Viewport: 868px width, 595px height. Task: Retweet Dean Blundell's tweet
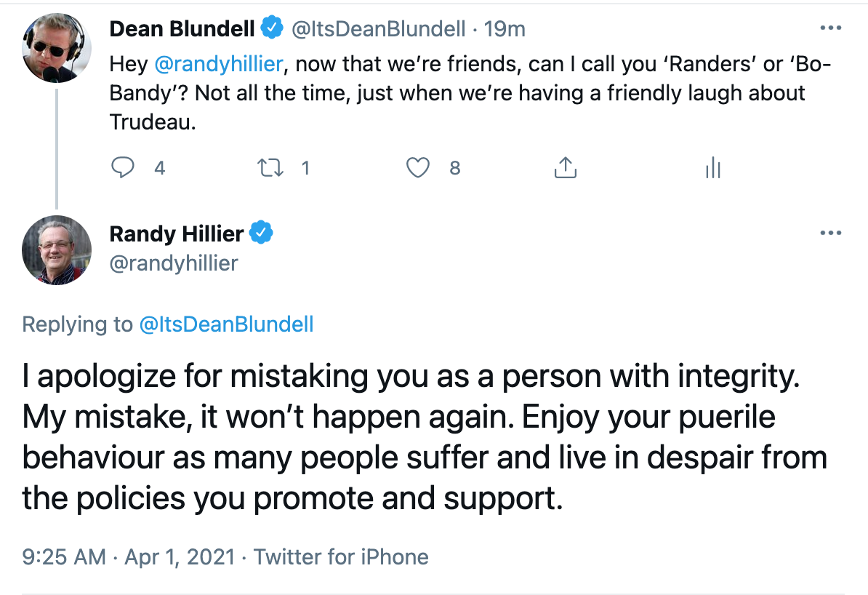tap(270, 167)
